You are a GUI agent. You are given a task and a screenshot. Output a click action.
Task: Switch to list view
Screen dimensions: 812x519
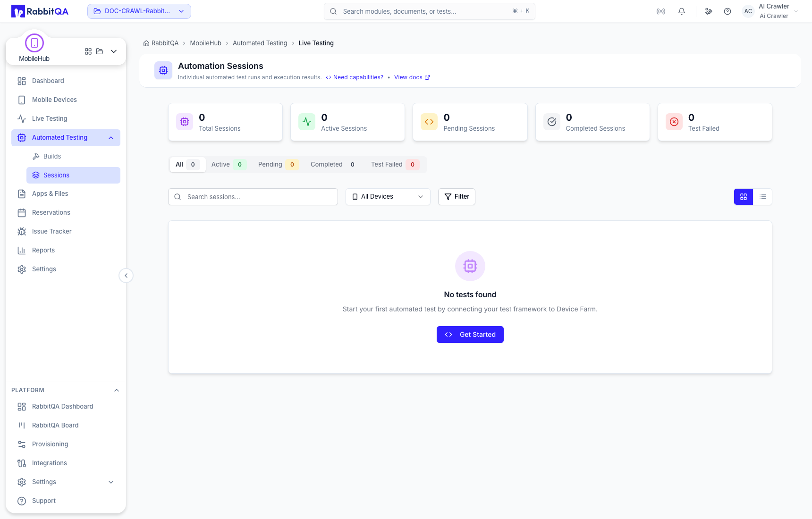pos(763,197)
